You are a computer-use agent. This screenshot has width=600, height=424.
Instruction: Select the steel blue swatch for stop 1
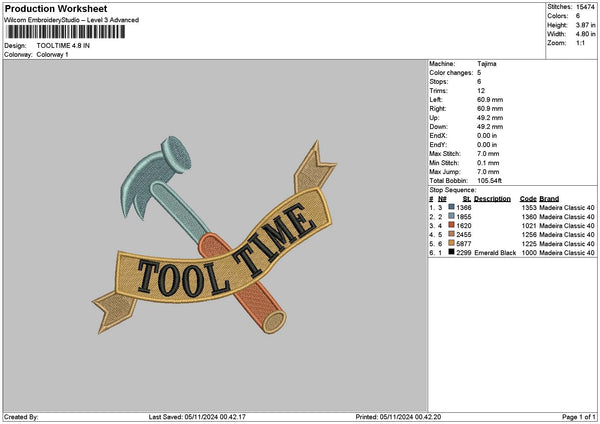(453, 206)
